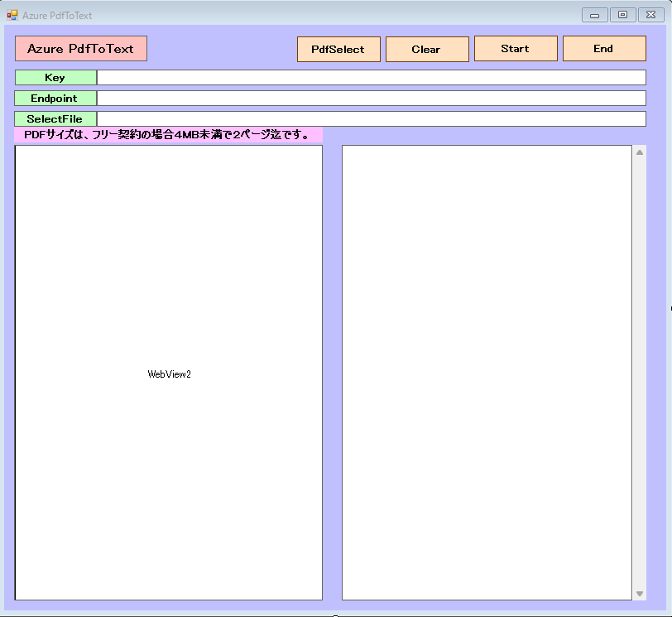The image size is (672, 617).
Task: Click the scrollbar up arrow of output area
Action: pos(639,152)
